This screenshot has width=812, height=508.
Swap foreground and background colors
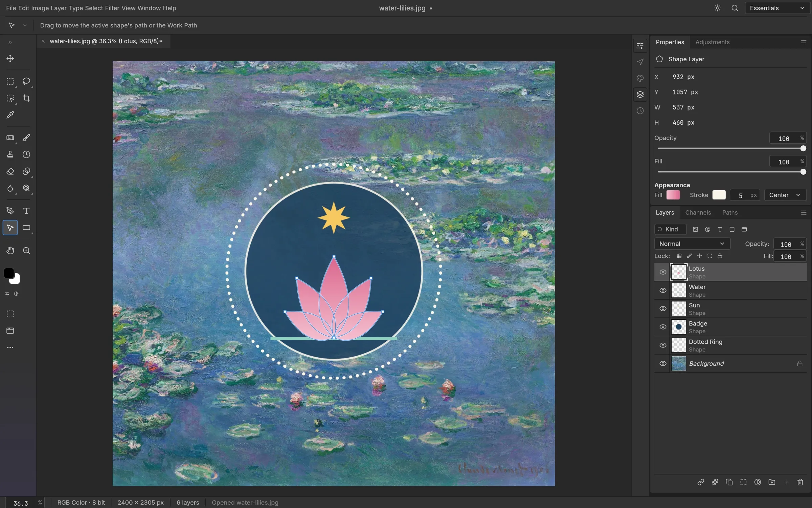pos(7,294)
